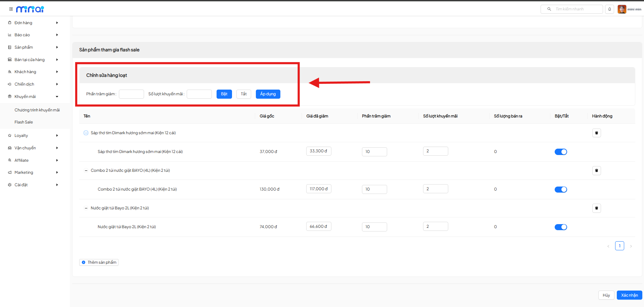This screenshot has width=644, height=307.
Task: Delete the Combo 2 túi BAYO product
Action: pos(596,170)
